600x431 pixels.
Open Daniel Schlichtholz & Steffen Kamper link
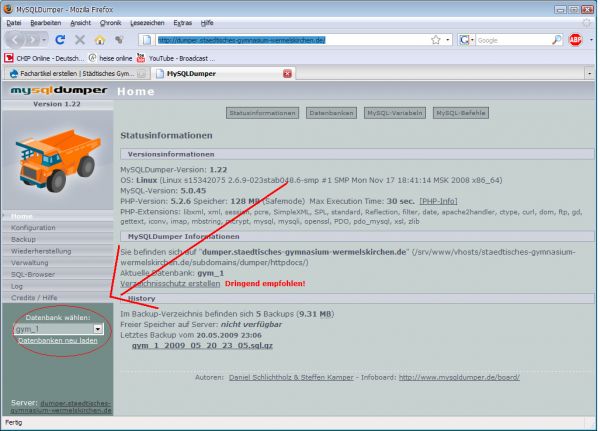(x=291, y=377)
